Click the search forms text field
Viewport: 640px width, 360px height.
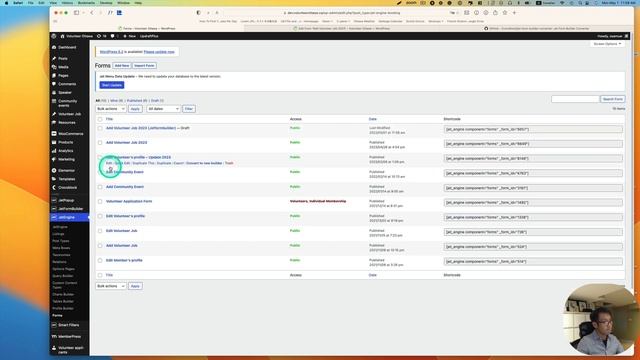575,99
